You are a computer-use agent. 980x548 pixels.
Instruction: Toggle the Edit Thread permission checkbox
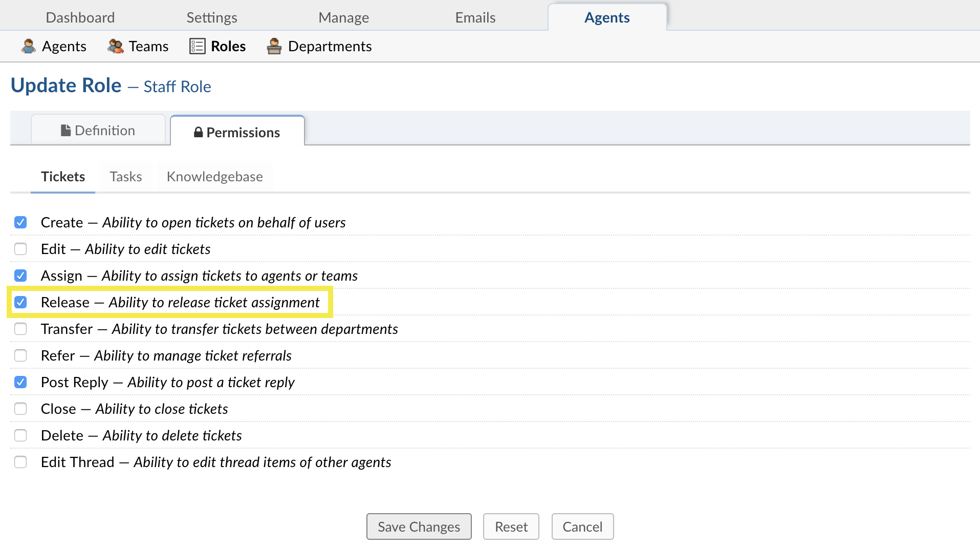(20, 462)
